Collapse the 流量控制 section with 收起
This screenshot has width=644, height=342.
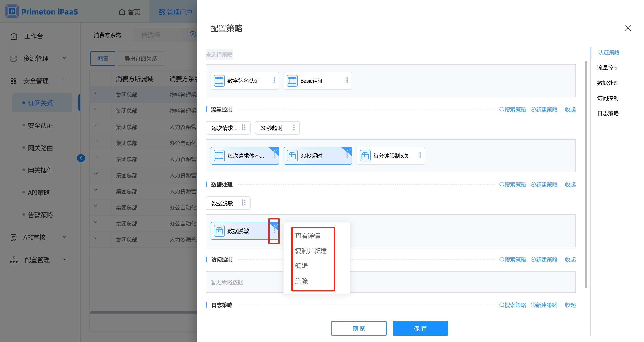[x=570, y=110]
